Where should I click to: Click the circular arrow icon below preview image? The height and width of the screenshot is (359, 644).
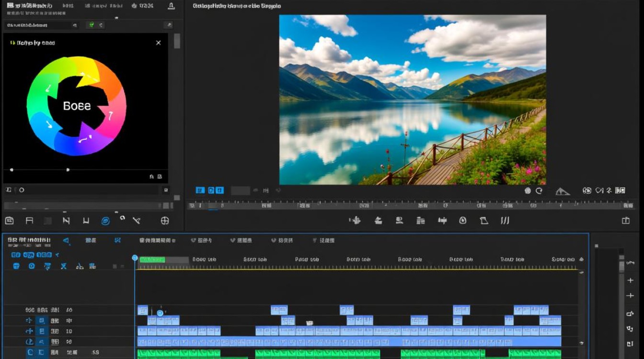pyautogui.click(x=539, y=191)
